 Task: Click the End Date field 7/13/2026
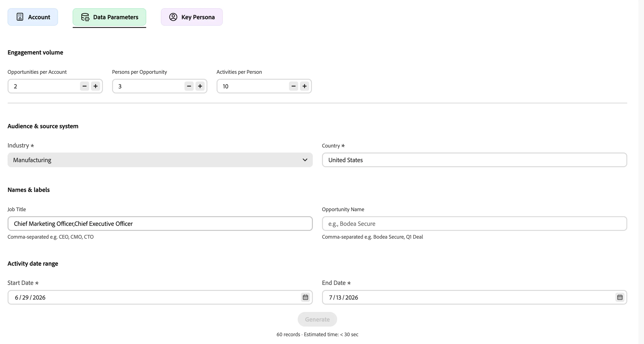pyautogui.click(x=474, y=297)
